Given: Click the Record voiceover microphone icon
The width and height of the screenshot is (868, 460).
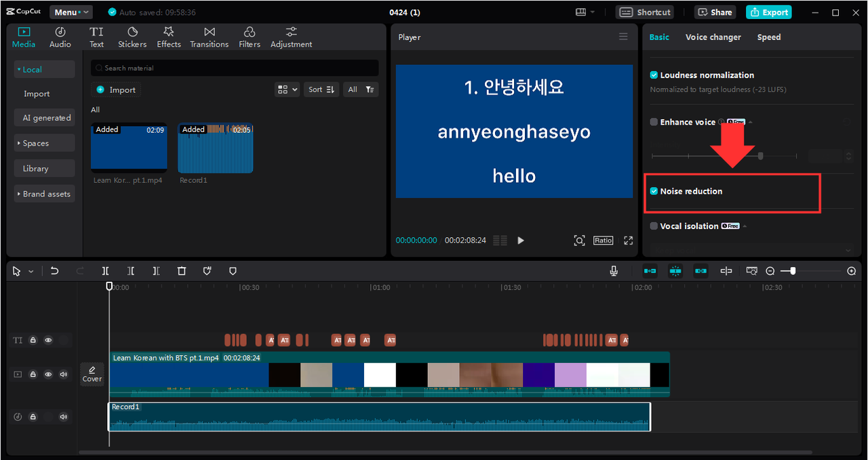Looking at the screenshot, I should click(x=614, y=271).
